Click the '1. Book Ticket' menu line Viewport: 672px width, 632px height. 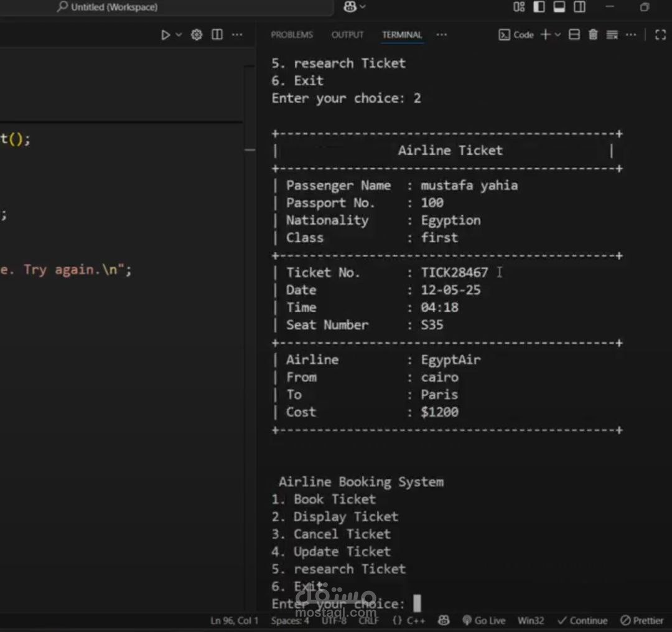click(x=324, y=499)
